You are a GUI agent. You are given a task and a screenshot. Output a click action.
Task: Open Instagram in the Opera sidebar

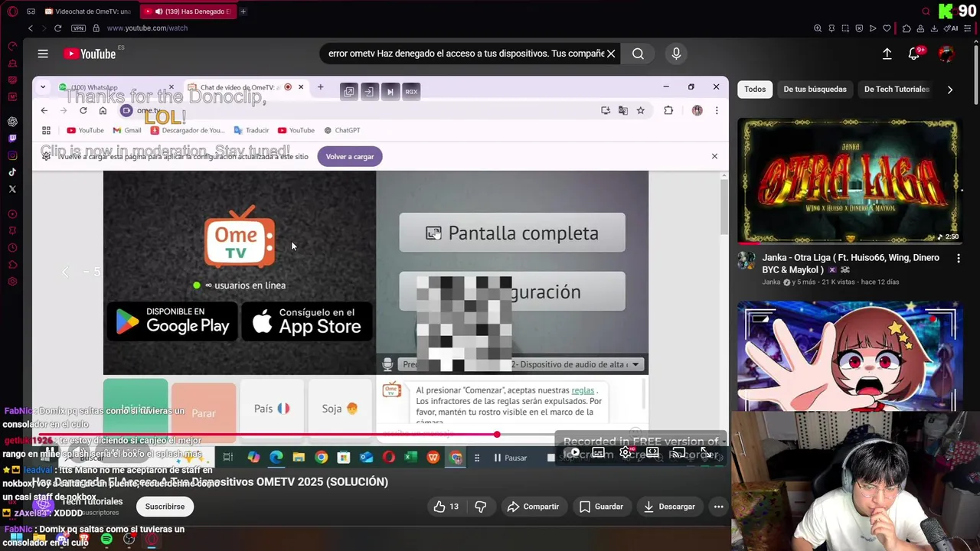pyautogui.click(x=12, y=155)
